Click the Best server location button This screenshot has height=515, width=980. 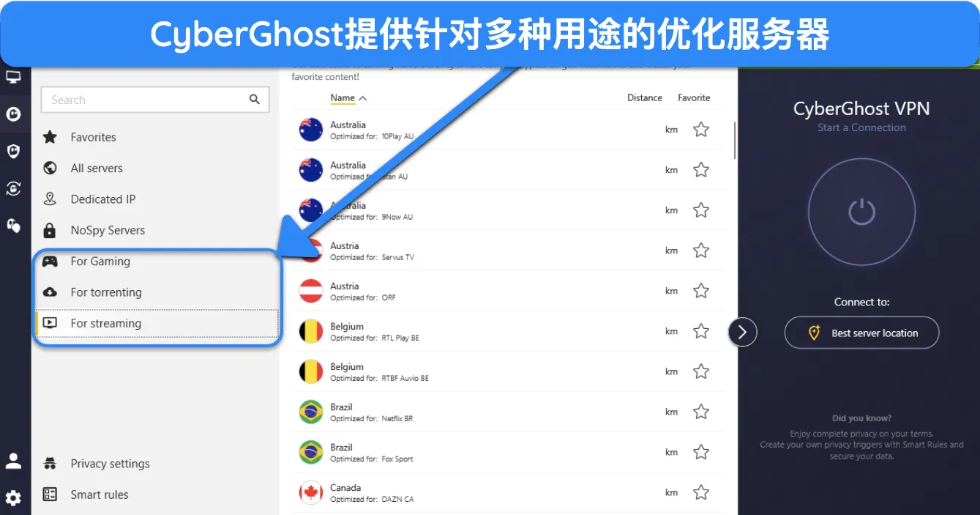click(861, 333)
